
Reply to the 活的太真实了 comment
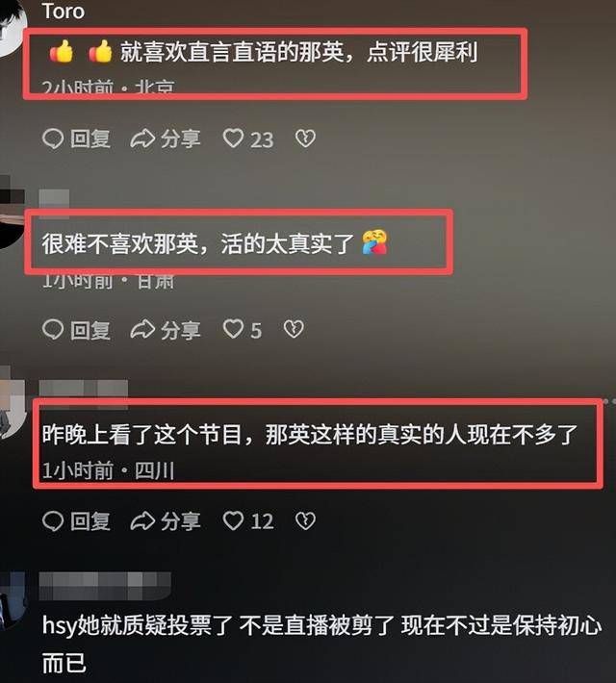coord(76,330)
